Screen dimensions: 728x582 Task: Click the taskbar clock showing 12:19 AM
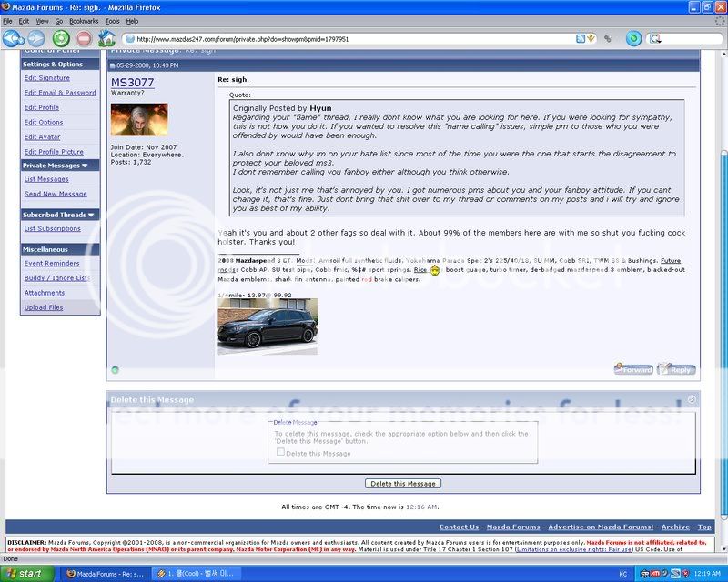pyautogui.click(x=708, y=574)
